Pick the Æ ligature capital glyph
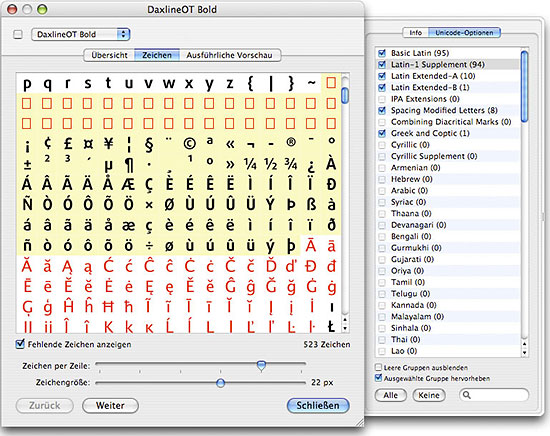 point(128,184)
